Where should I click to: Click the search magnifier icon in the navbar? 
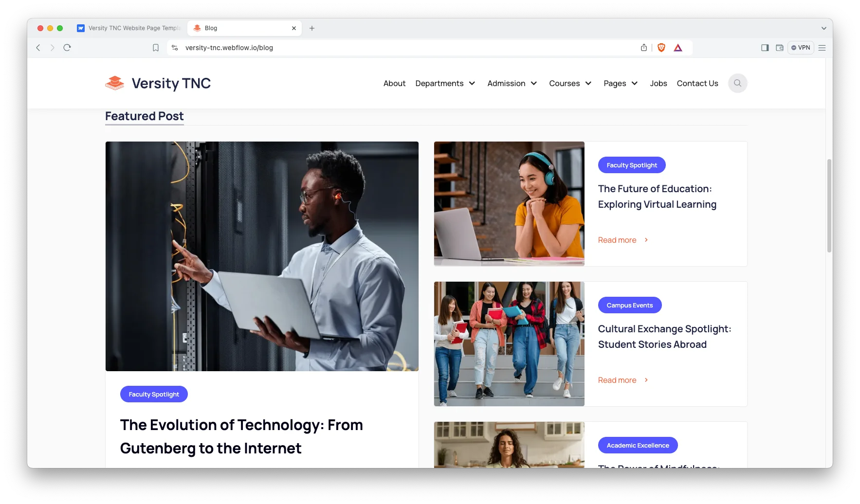tap(737, 83)
